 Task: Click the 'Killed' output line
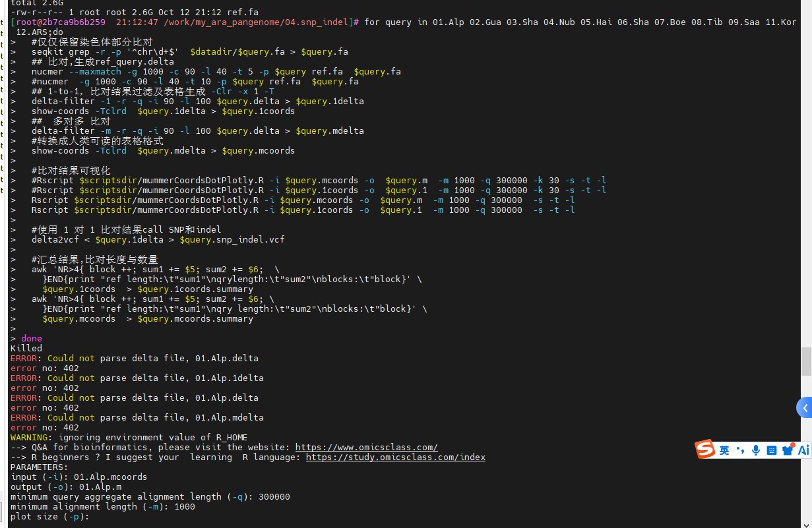(x=26, y=348)
